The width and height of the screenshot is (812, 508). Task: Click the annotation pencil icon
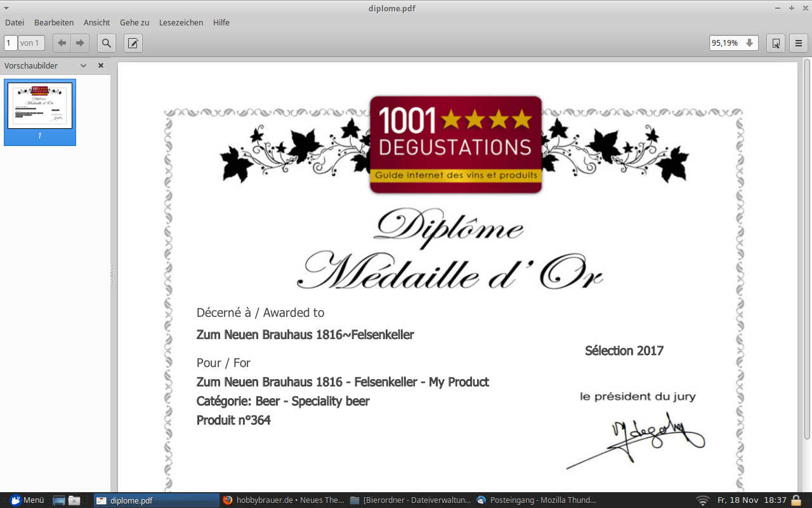(x=133, y=43)
